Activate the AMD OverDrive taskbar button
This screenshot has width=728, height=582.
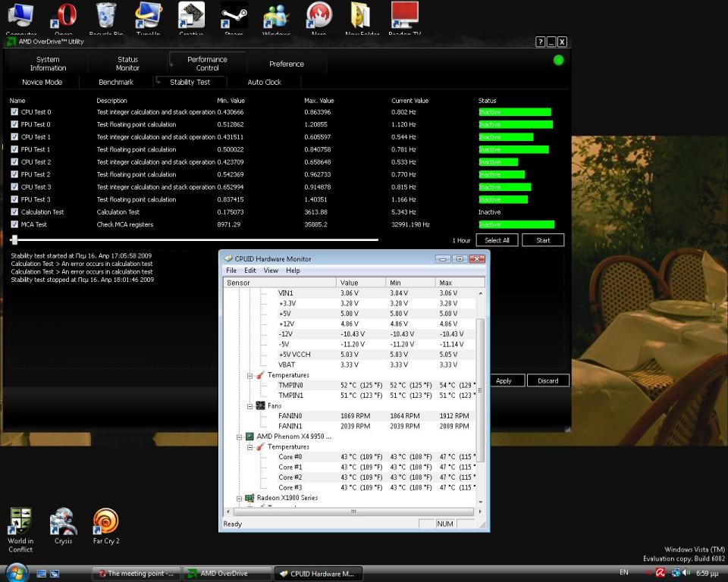[227, 574]
